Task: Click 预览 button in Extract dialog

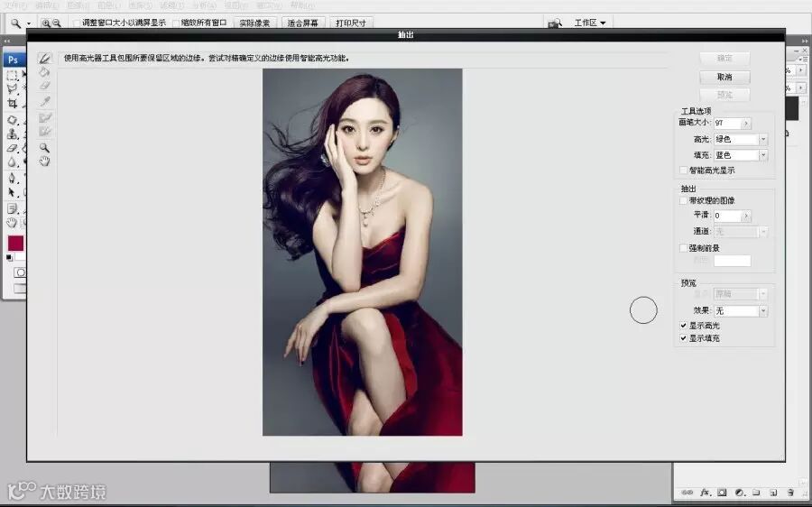Action: click(x=724, y=95)
